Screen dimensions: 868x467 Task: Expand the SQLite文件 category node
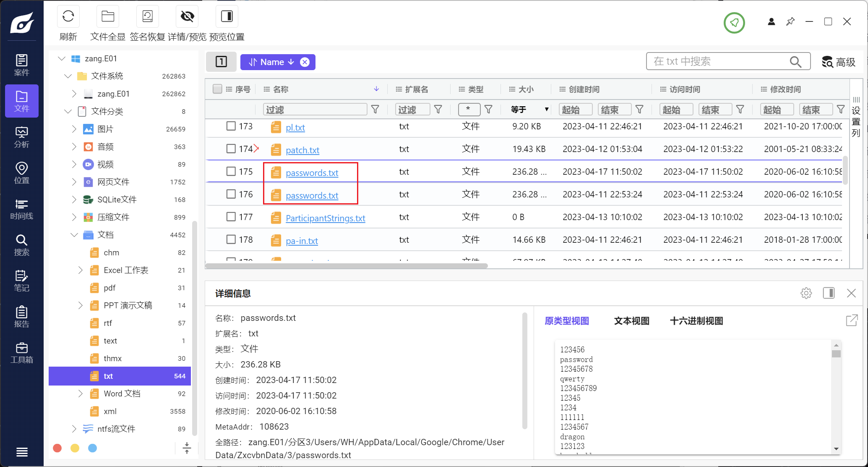[74, 199]
